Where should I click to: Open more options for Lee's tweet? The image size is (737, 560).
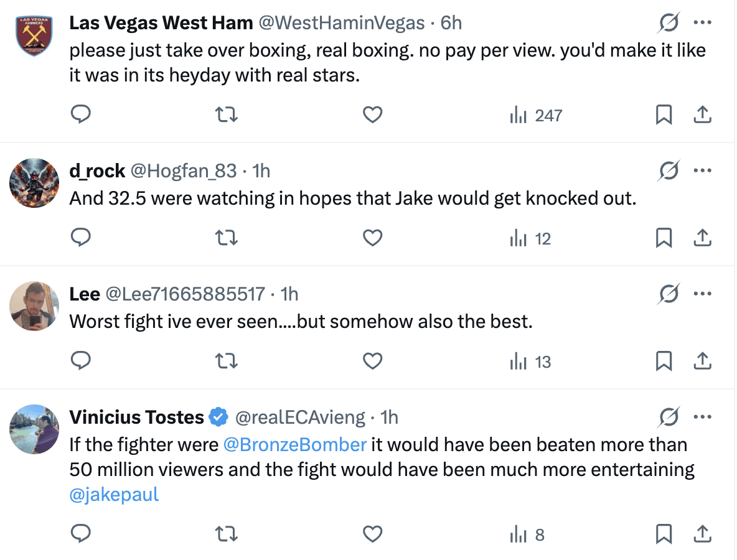(x=703, y=292)
